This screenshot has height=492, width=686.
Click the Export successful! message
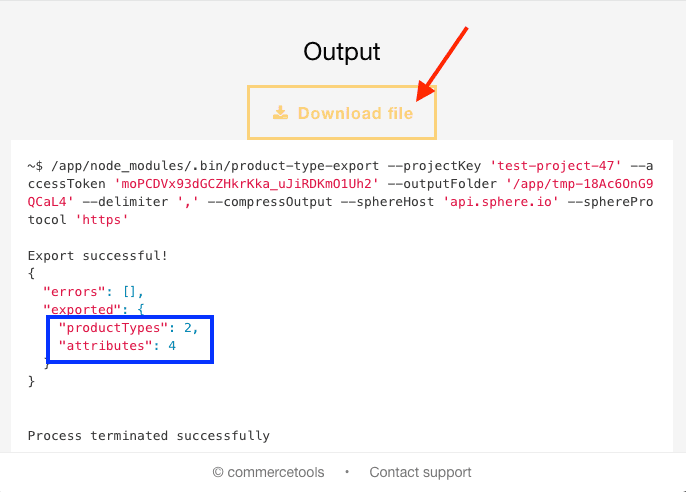coord(98,255)
